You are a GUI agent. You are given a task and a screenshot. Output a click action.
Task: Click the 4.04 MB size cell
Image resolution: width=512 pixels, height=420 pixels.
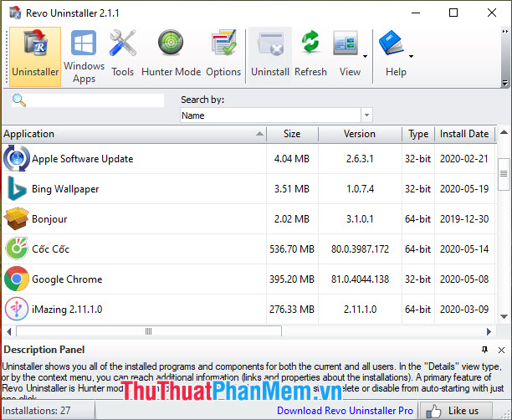pyautogui.click(x=292, y=159)
